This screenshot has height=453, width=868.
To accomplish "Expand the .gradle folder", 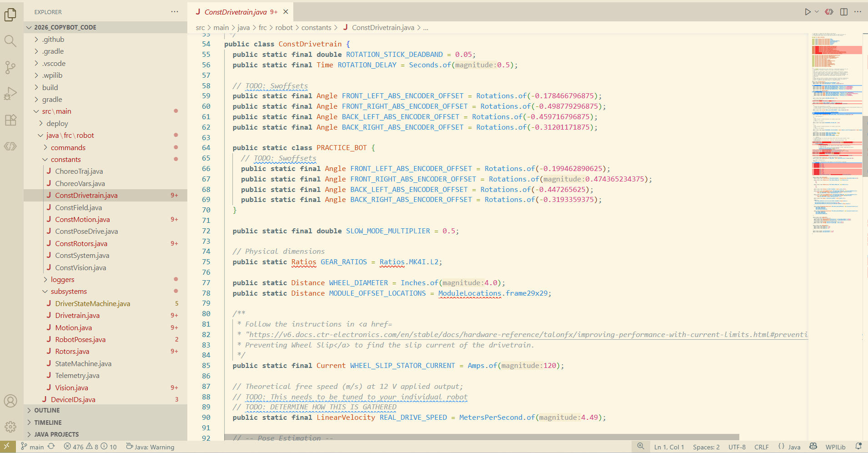I will 105,51.
